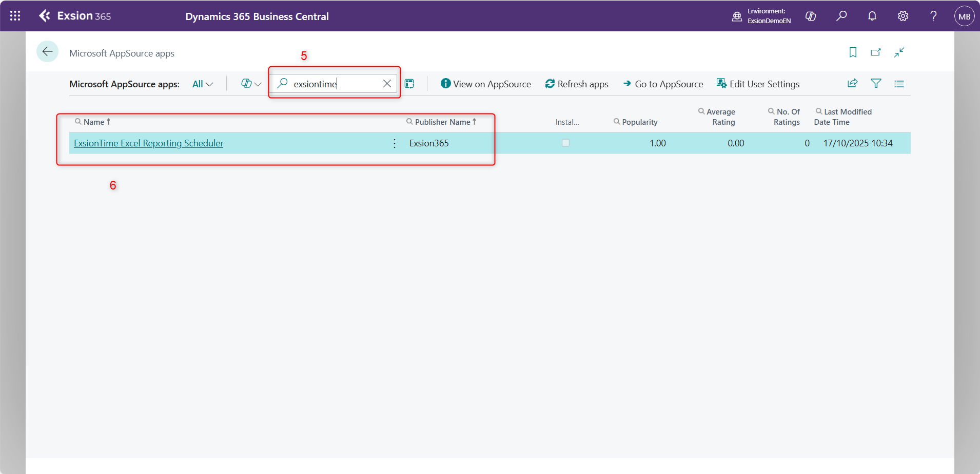Sort by the Average Rating column header
Viewport: 980px width, 474px height.
pyautogui.click(x=721, y=117)
